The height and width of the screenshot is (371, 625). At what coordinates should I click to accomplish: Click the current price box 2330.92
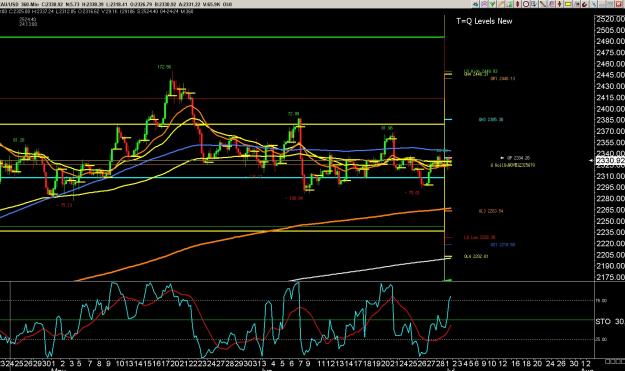click(610, 161)
